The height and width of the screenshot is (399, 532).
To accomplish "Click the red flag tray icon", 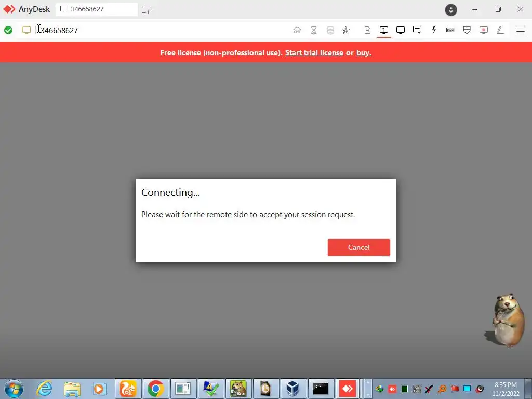I will [455, 389].
